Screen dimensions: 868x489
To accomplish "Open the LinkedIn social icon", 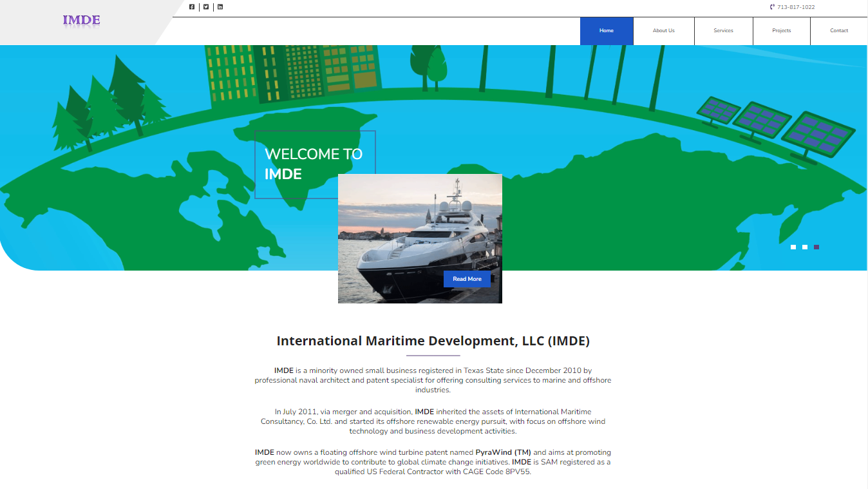I will [220, 7].
